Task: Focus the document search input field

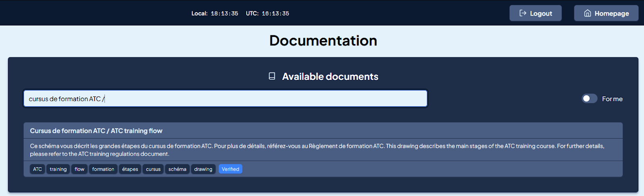Action: (225, 99)
